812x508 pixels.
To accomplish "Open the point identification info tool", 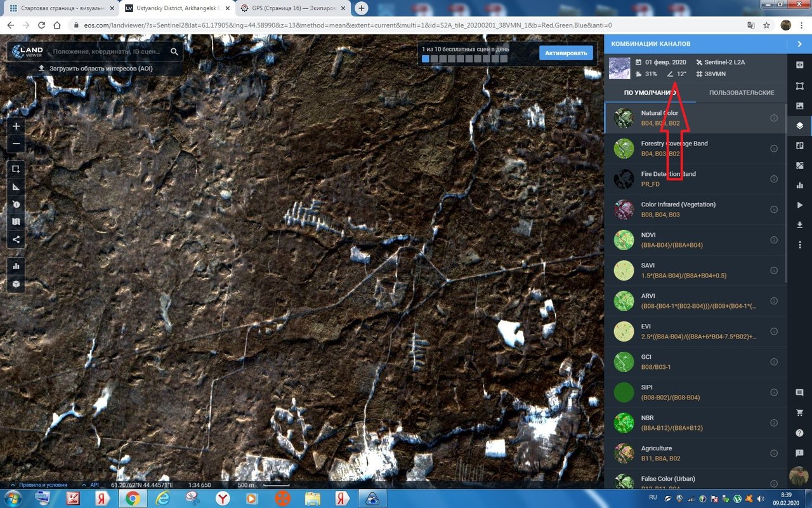I will [16, 204].
